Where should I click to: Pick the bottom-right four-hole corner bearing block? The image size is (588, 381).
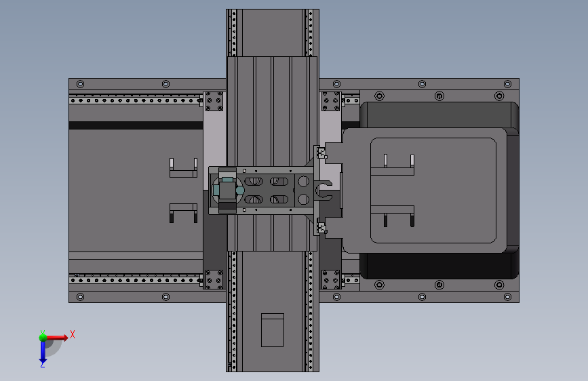[x=331, y=280]
